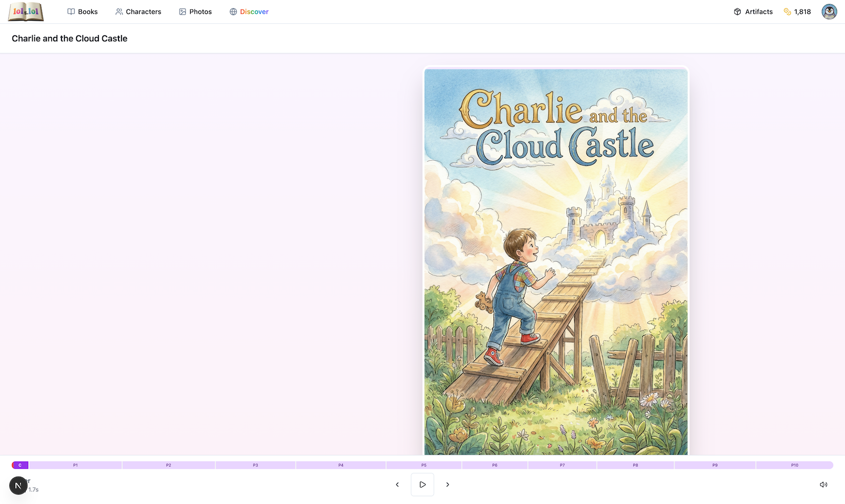
Task: Skip to page P7 in timeline
Action: click(562, 465)
